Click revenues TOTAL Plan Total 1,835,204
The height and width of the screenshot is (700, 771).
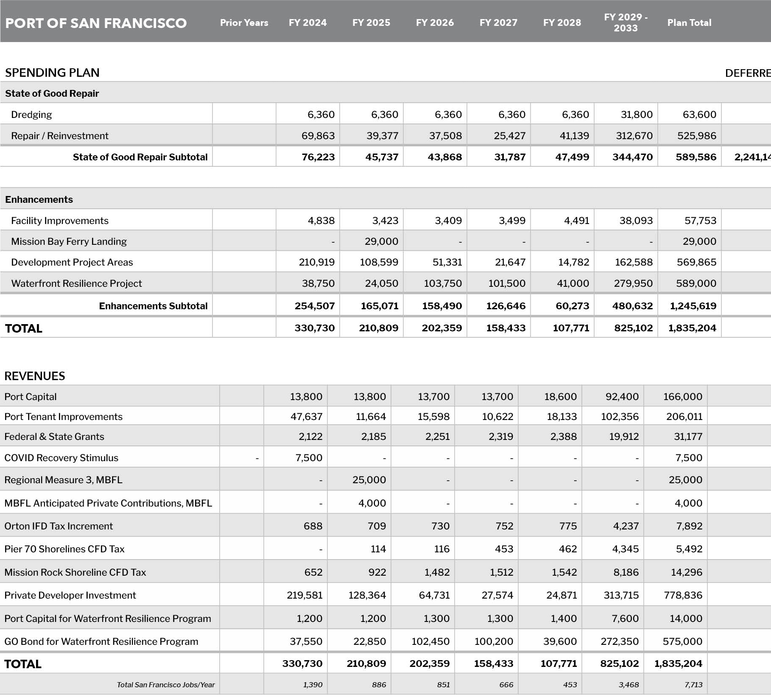click(678, 664)
